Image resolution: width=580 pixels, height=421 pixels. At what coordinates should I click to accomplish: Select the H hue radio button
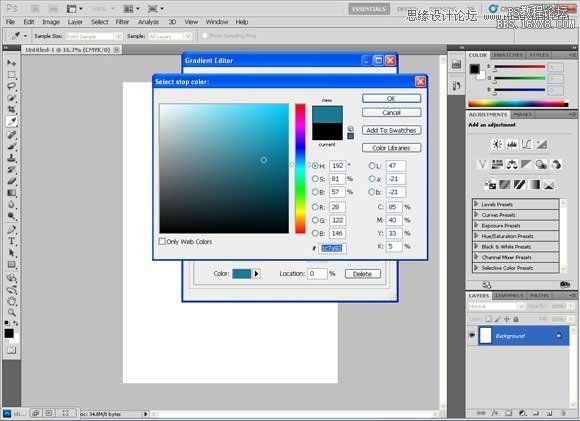click(x=315, y=166)
